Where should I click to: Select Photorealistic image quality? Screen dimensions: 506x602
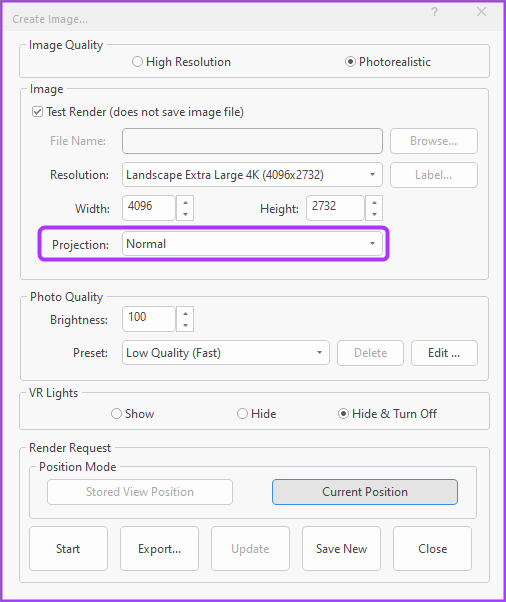point(350,61)
